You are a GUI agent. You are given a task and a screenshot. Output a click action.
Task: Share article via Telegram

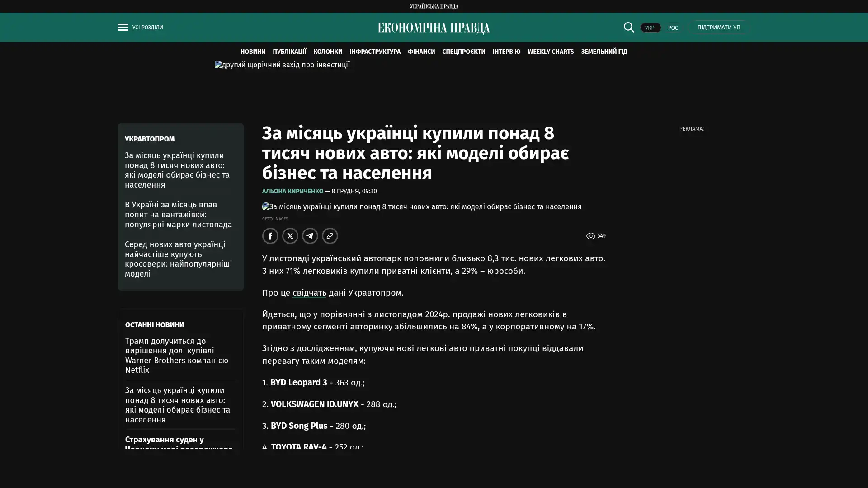click(310, 236)
